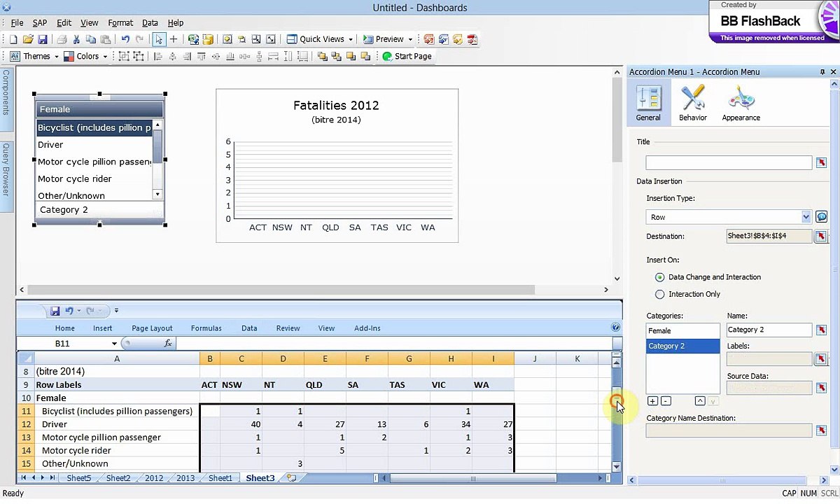Click the New document icon in toolbar
The image size is (840, 504).
(x=13, y=39)
